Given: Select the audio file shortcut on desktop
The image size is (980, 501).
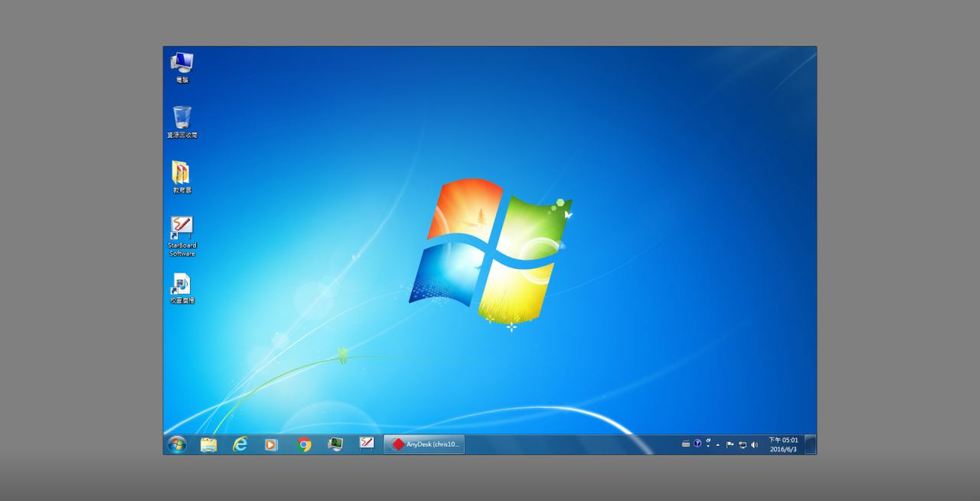Looking at the screenshot, I should pyautogui.click(x=181, y=288).
